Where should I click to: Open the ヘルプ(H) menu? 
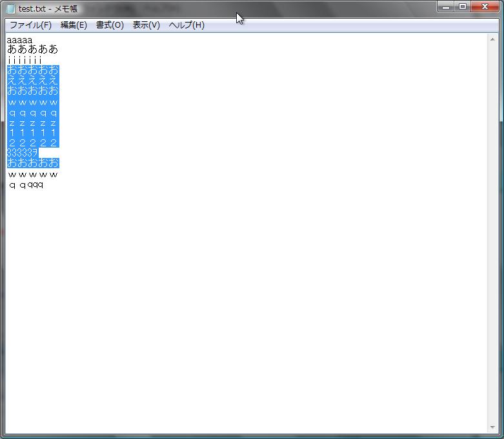pos(186,25)
